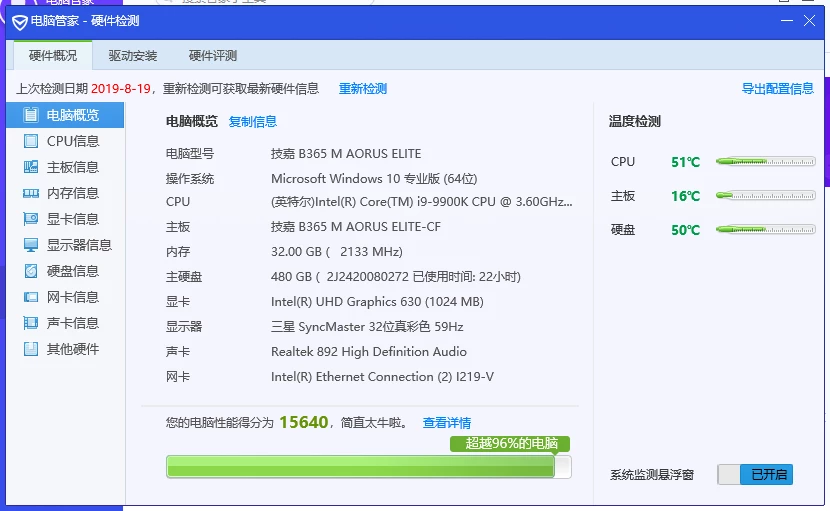Screen dimensions: 830x511
Task: Select the 电脑概览 sidebar icon
Action: [31, 115]
